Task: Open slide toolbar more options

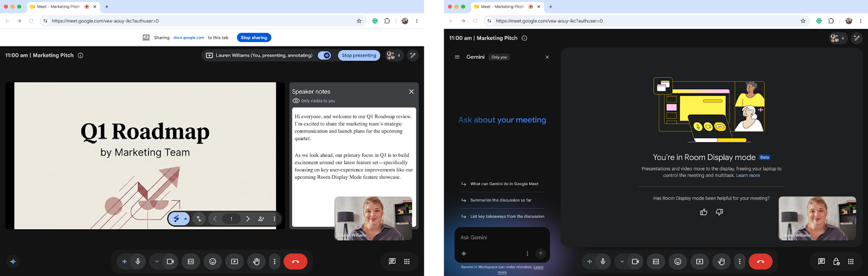Action: (275, 219)
